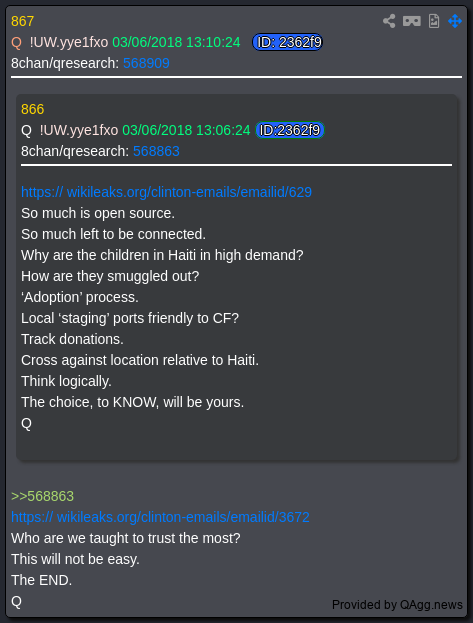Click the !UW.yye1fxo tripcode on post 866
The image size is (473, 623).
pyautogui.click(x=79, y=130)
